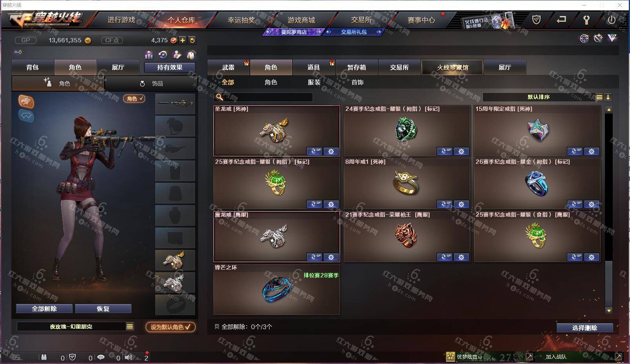Toggle 设为默认角色 checkmark button
Viewport: 630px width, 364px height.
(x=171, y=327)
